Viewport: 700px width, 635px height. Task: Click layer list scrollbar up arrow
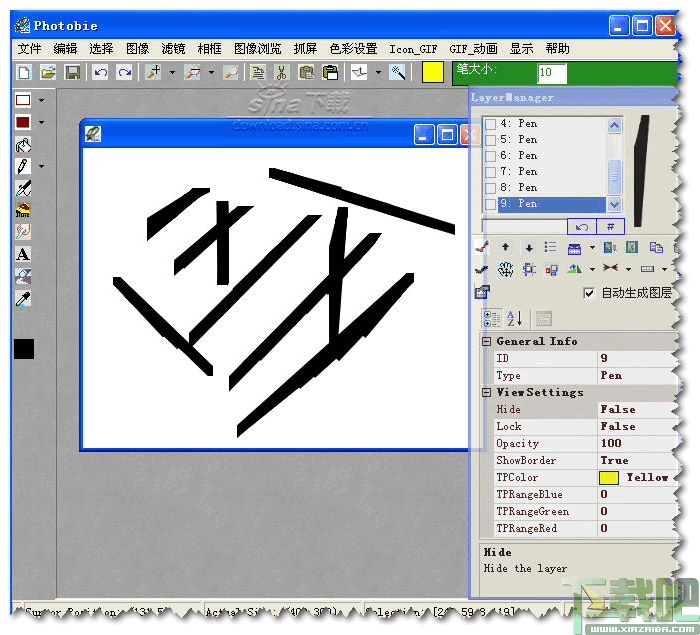[x=614, y=126]
